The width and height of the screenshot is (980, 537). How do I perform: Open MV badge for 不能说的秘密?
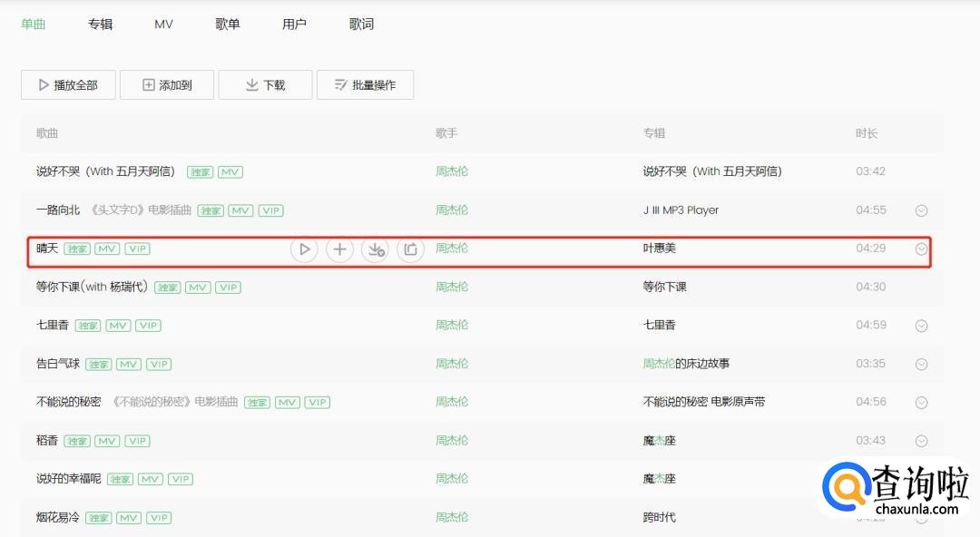tap(287, 403)
